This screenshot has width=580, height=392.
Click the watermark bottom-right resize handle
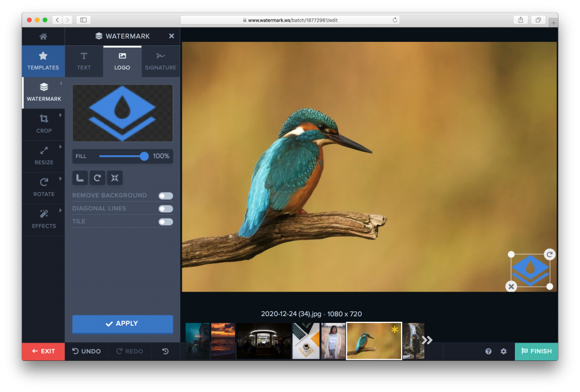click(x=549, y=286)
